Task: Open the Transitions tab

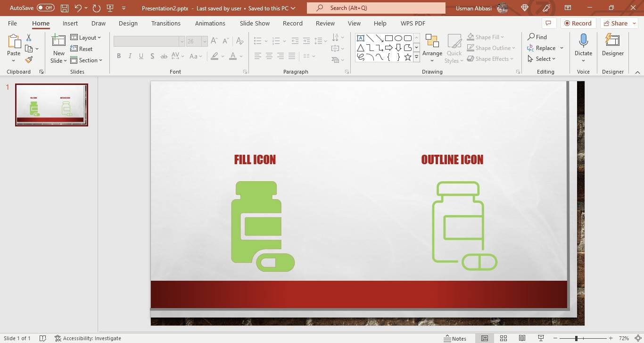Action: [x=166, y=23]
